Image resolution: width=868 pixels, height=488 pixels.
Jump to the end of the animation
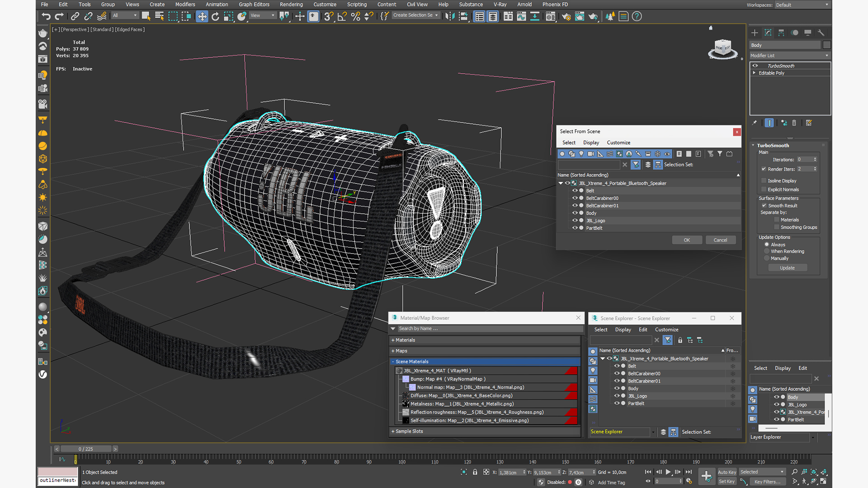click(x=688, y=472)
